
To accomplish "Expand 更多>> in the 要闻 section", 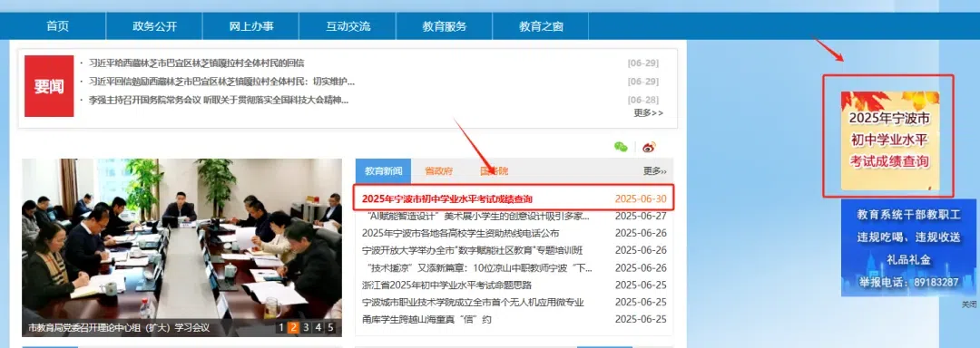I will (x=648, y=113).
